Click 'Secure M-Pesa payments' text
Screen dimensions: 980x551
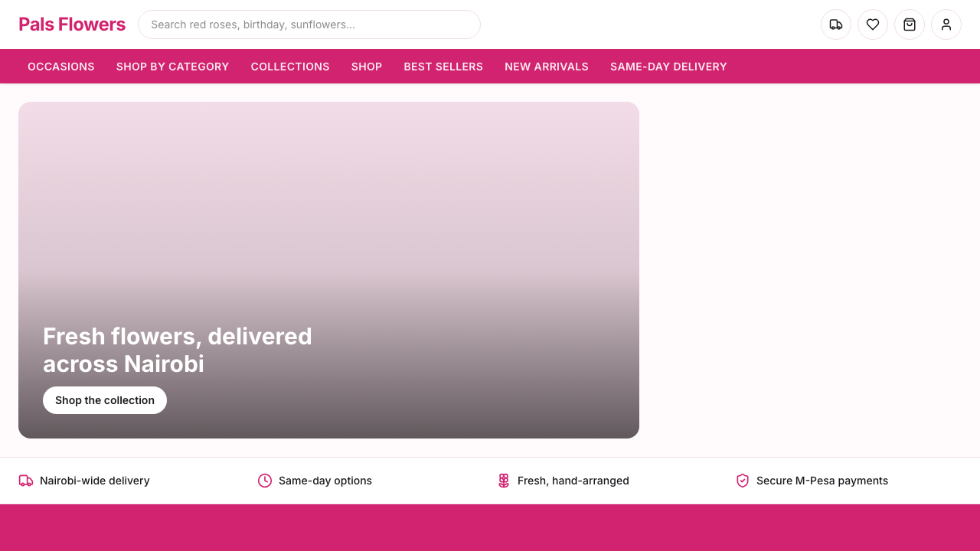coord(822,481)
